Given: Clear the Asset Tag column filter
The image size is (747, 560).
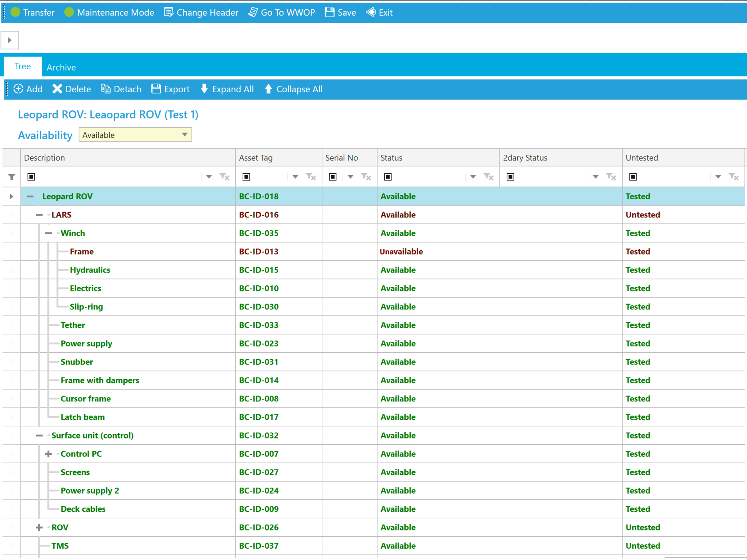Looking at the screenshot, I should click(x=311, y=177).
